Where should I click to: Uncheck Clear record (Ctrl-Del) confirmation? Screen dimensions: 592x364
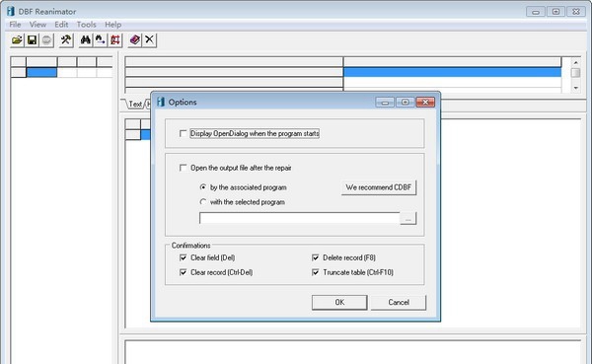pos(184,272)
